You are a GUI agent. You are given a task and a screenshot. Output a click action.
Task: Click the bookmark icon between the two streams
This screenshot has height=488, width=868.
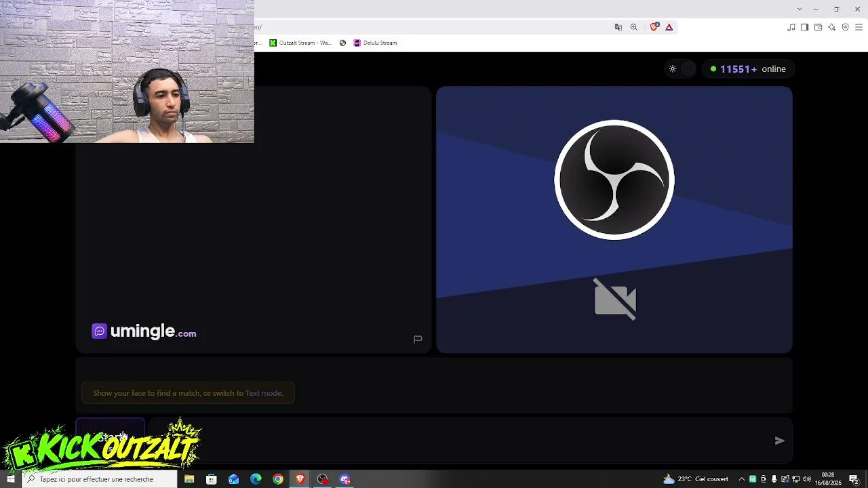pos(342,43)
